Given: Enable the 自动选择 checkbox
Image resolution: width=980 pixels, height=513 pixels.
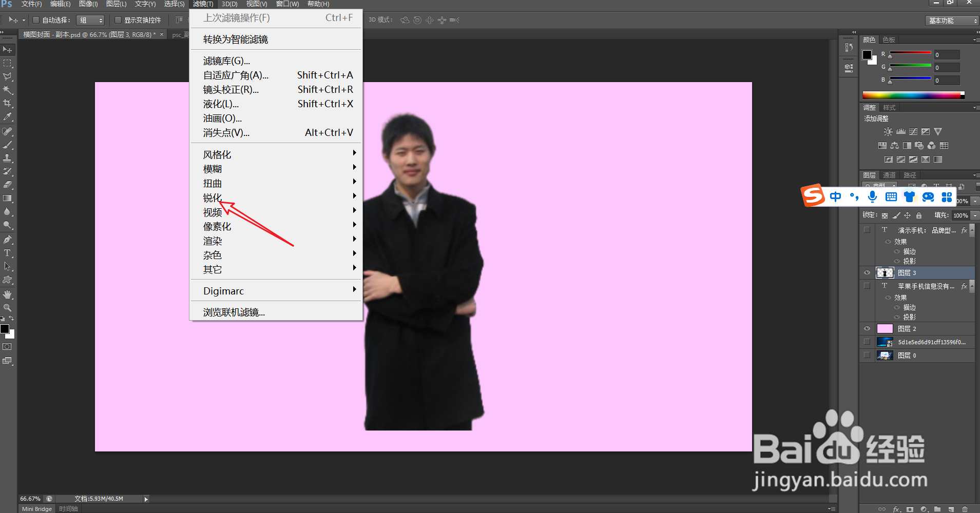Looking at the screenshot, I should click(x=36, y=20).
